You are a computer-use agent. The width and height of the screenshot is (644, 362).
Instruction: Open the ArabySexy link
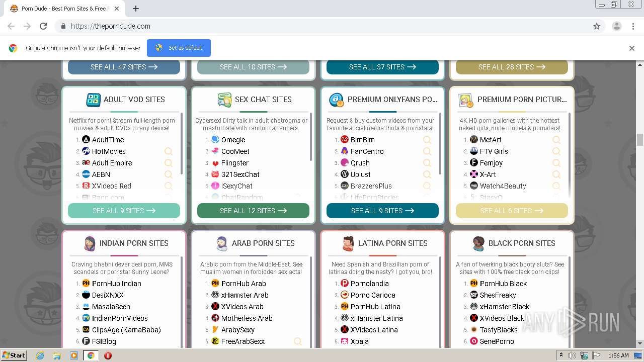238,330
